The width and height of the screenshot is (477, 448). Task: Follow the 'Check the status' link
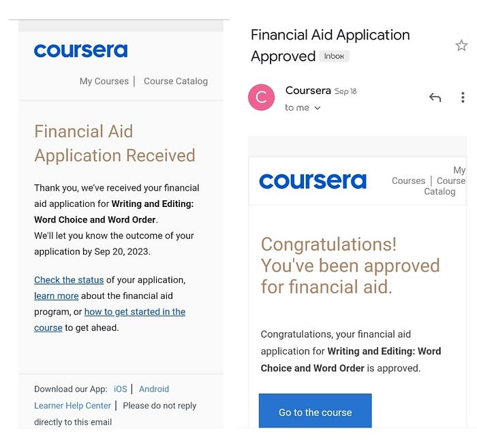pos(69,280)
